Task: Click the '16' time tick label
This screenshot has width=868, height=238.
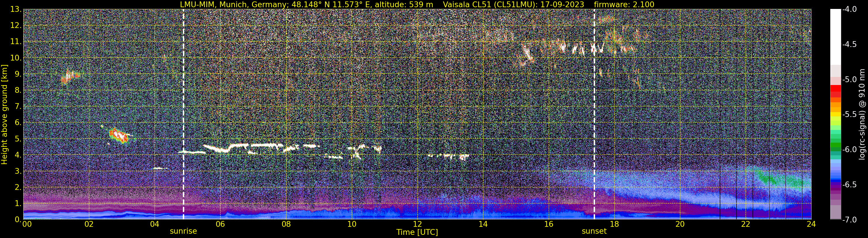Action: (548, 224)
